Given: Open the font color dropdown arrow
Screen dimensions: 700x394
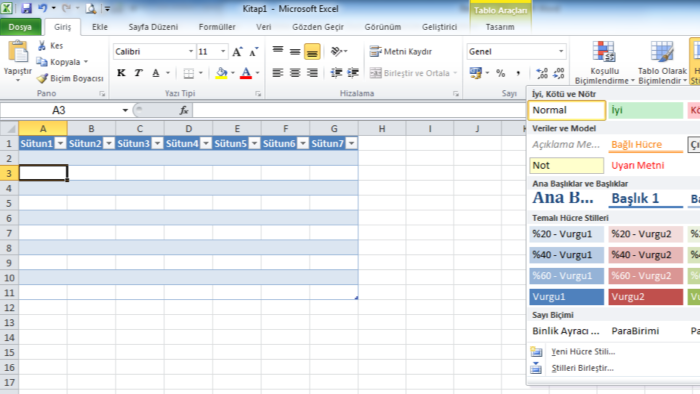Looking at the screenshot, I should coord(258,73).
